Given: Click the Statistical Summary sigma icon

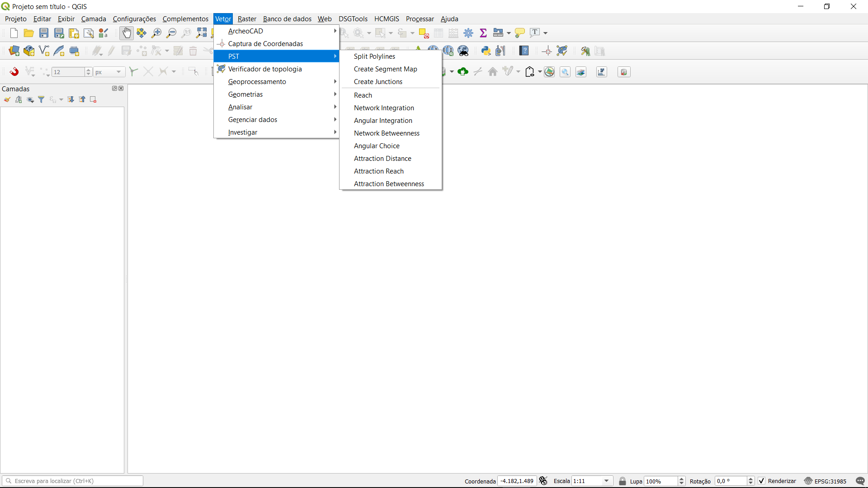Looking at the screenshot, I should click(483, 33).
